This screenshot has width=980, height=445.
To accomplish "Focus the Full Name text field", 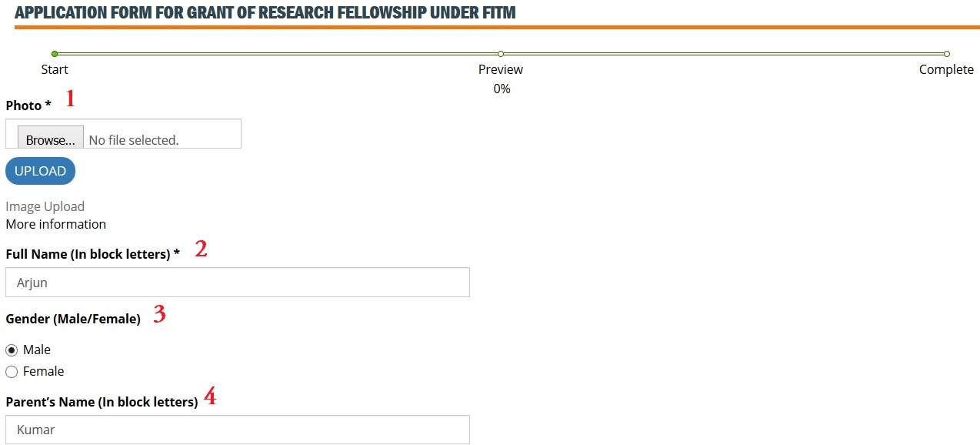I will 237,283.
